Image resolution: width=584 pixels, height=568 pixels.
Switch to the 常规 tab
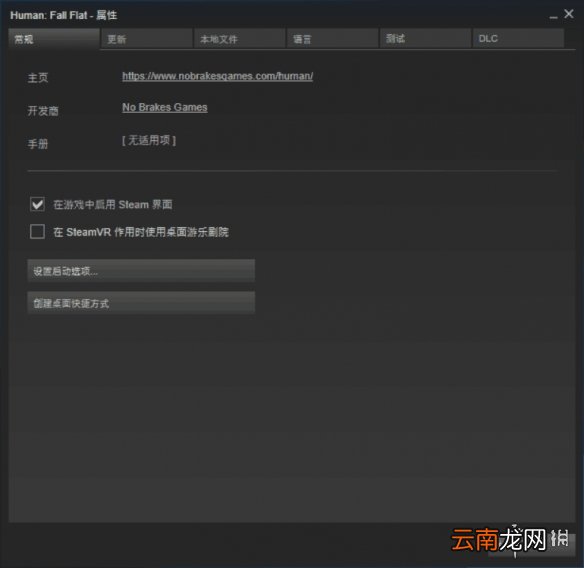54,39
